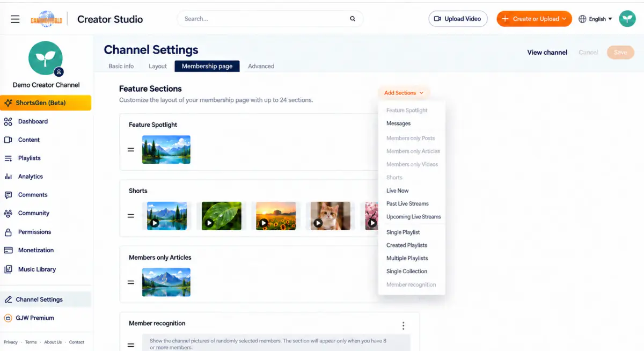Click the Feature Sections heading
This screenshot has height=351, width=644.
pos(150,89)
